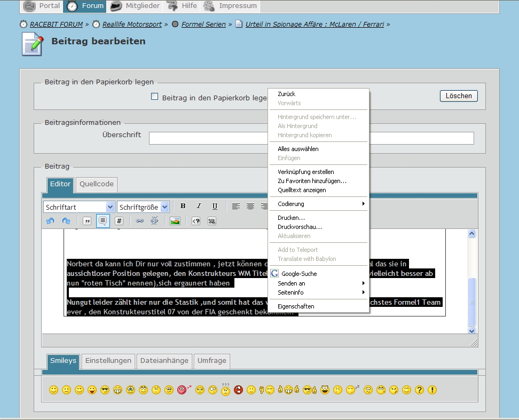Insert the question mark smiley

tap(419, 390)
